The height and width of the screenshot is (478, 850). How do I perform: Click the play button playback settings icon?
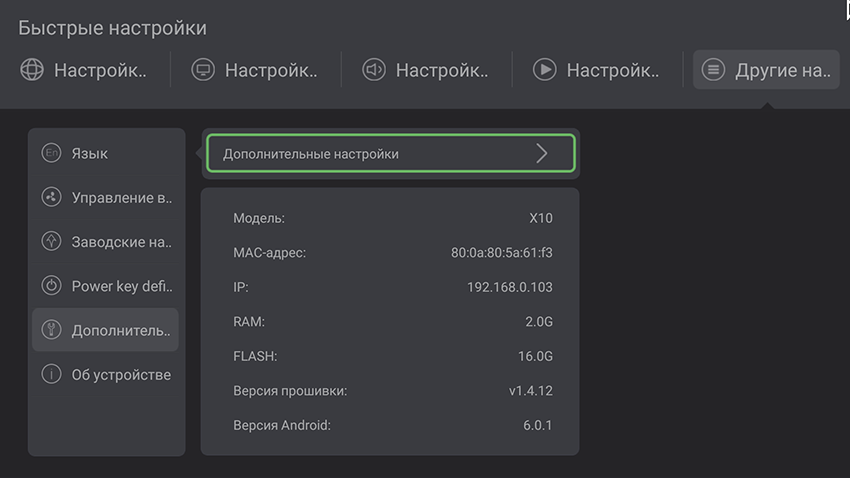click(x=544, y=70)
